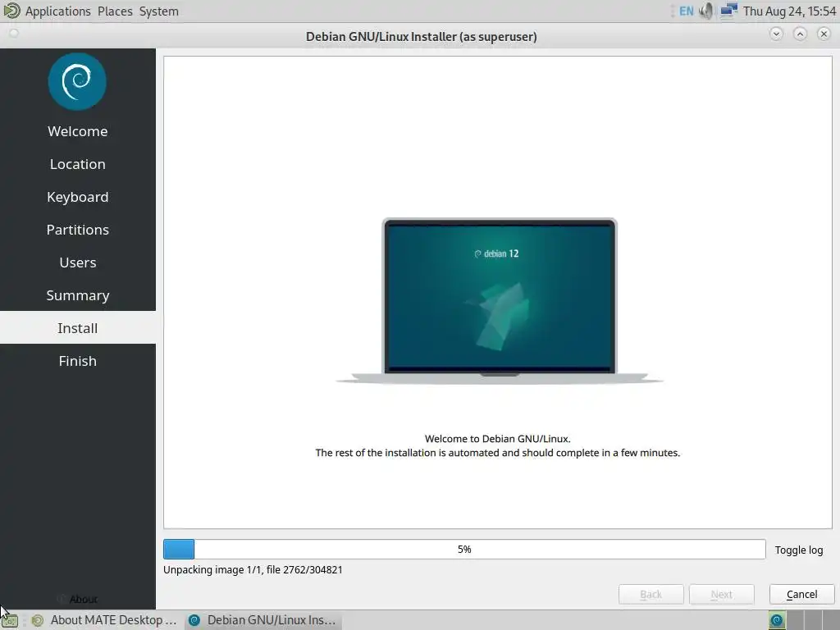Click the 5% installation progress bar
Image resolution: width=840 pixels, height=630 pixels.
pos(464,549)
